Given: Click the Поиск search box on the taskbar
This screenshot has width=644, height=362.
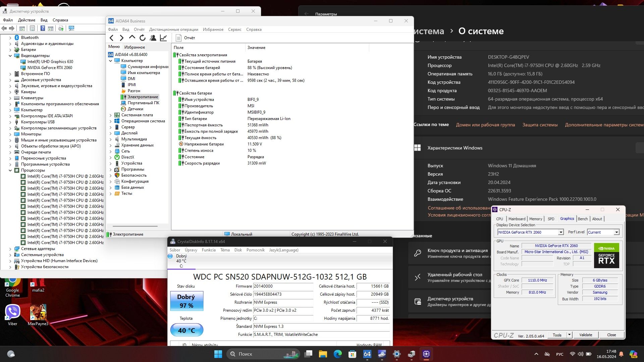Looking at the screenshot, I should tap(263, 354).
